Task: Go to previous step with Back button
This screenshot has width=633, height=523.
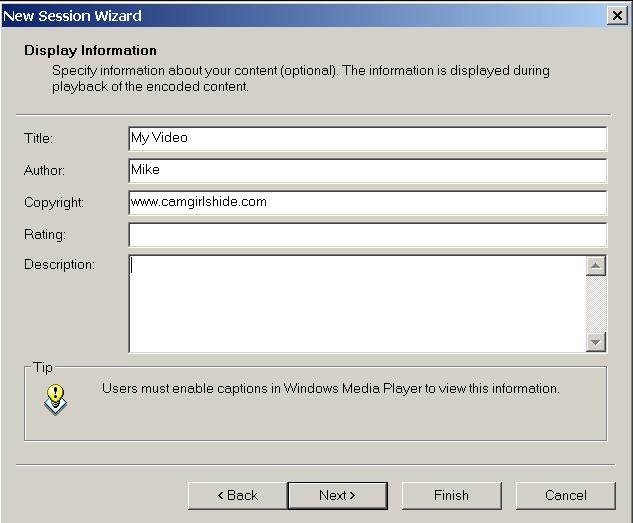Action: [x=238, y=496]
